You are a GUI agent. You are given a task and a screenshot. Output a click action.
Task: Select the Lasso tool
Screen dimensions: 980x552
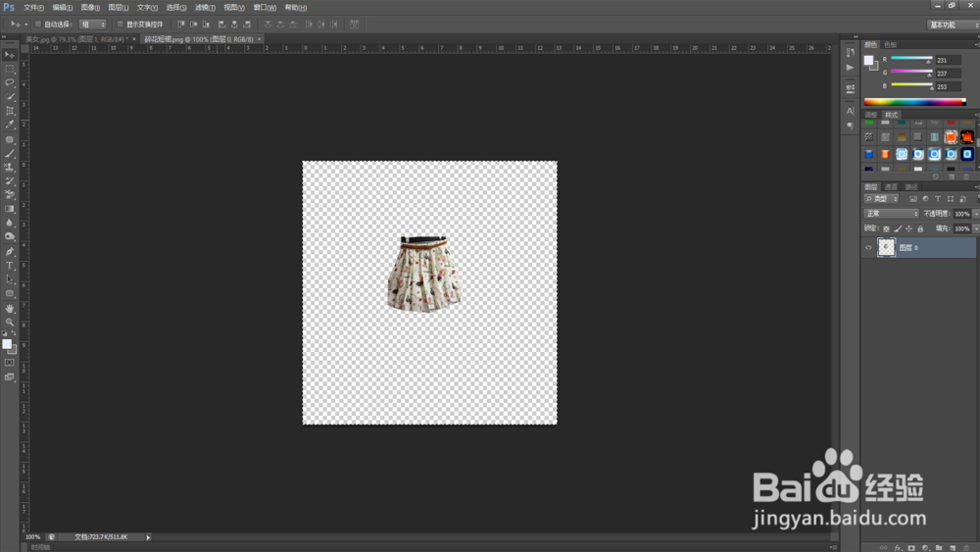[10, 82]
